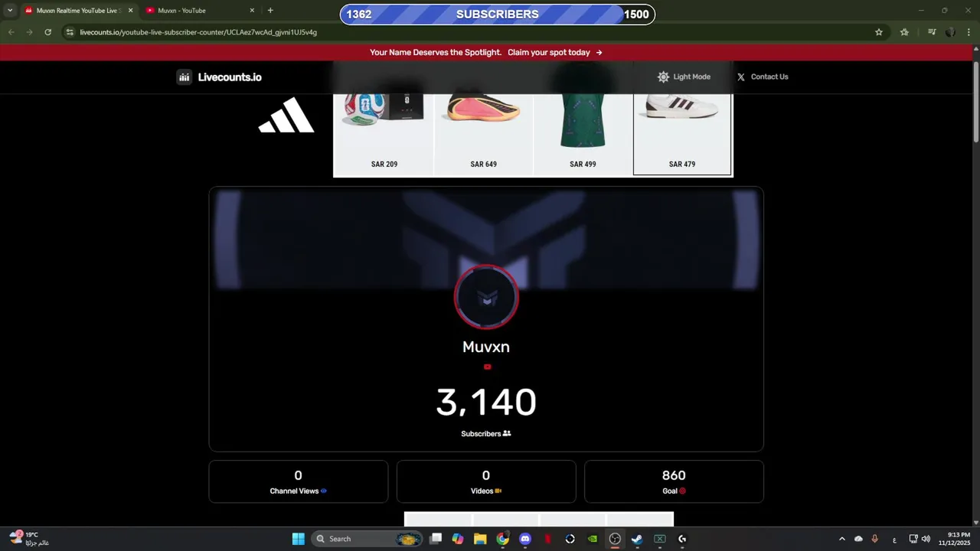The image size is (980, 551).
Task: Open the weather widget showing 19°C
Action: [x=31, y=539]
